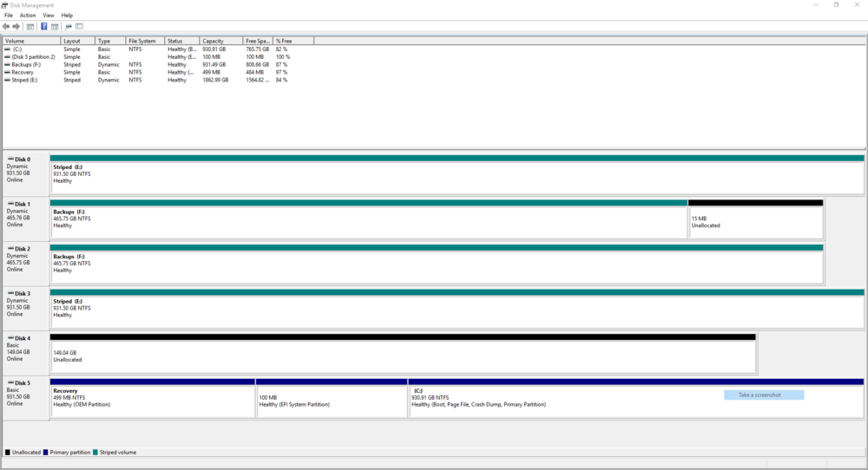Open the View menu

(48, 16)
